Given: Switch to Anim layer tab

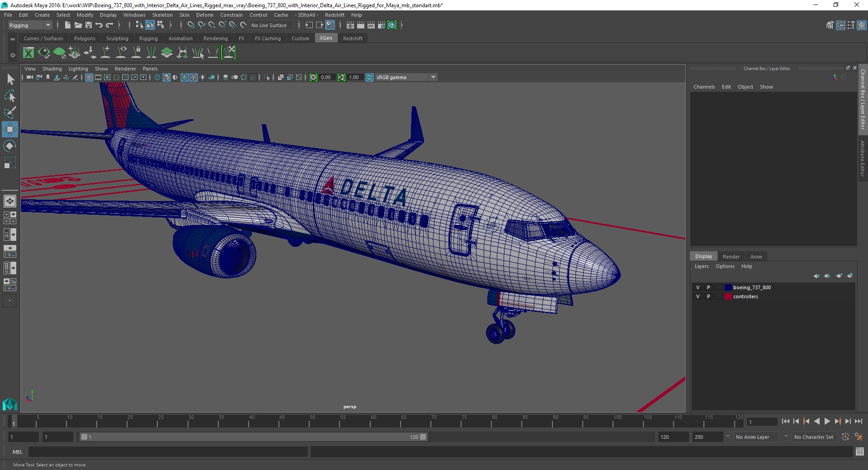Looking at the screenshot, I should (x=756, y=257).
